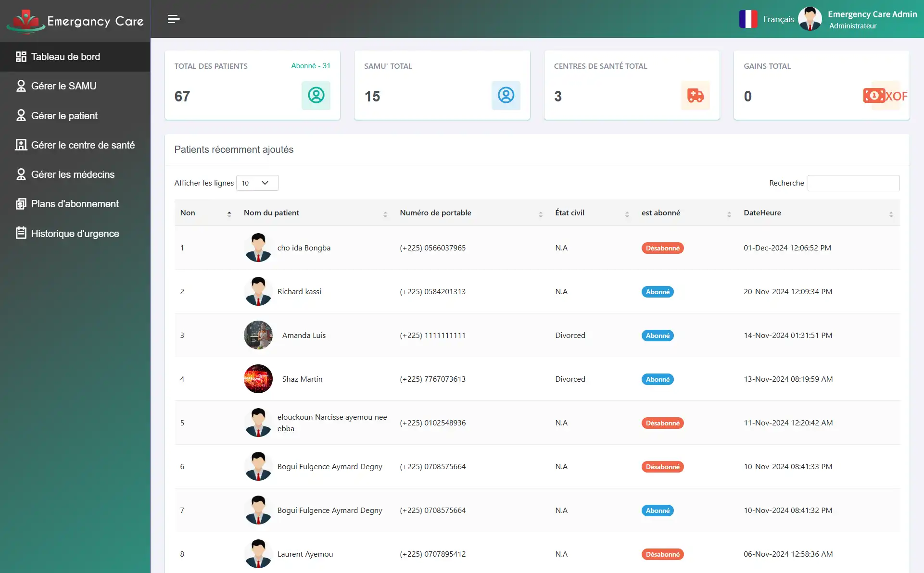
Task: Open the Afficher les lignes dropdown
Action: click(x=257, y=183)
